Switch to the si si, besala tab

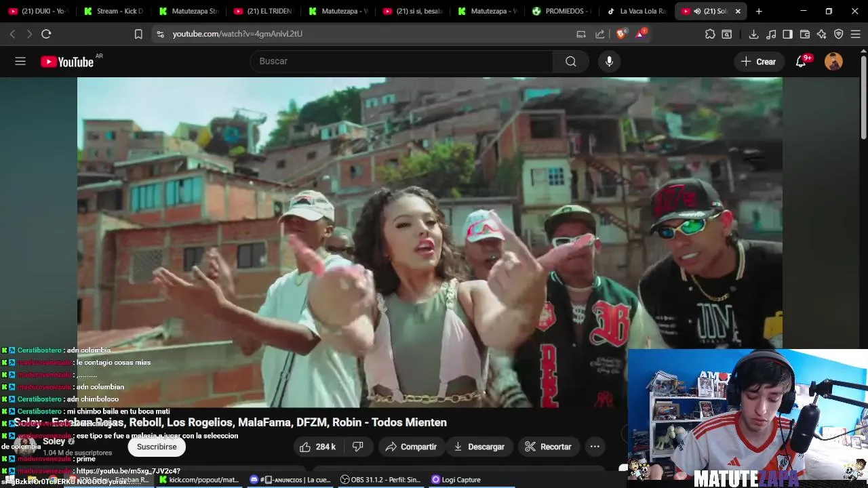[412, 12]
